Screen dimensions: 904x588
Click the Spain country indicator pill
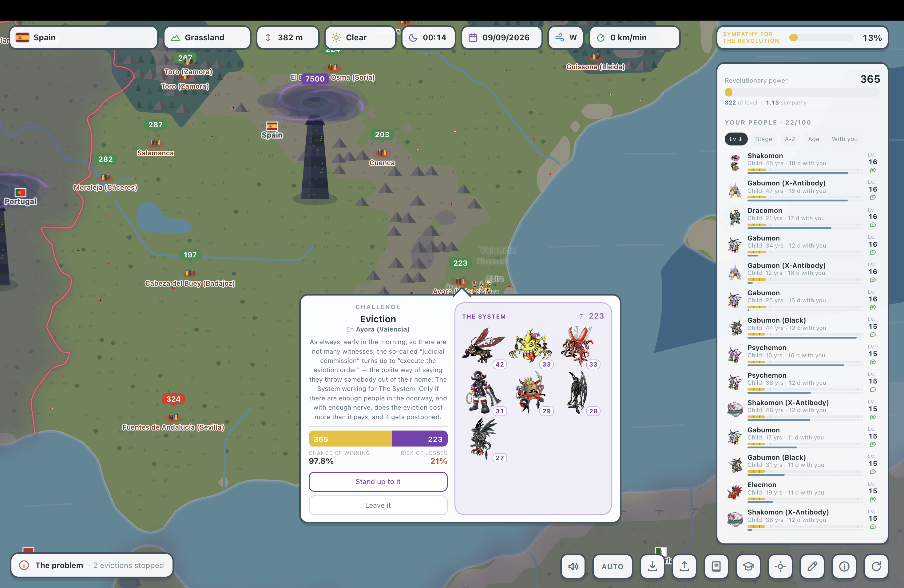[84, 37]
